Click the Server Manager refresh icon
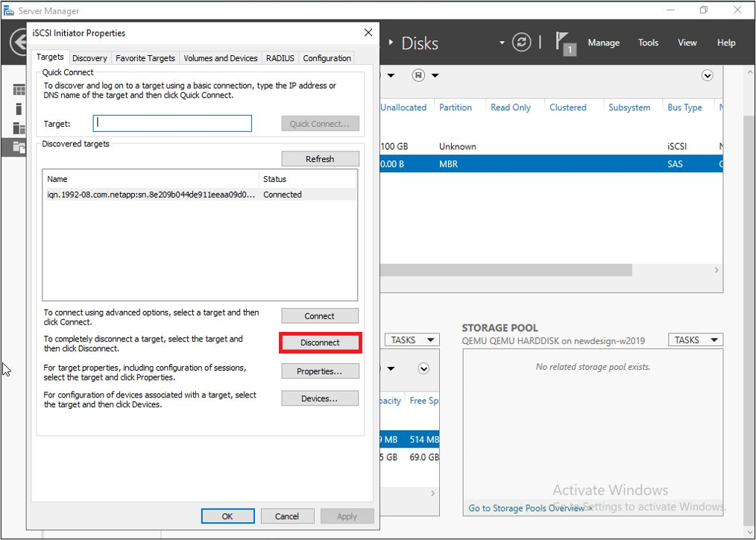The width and height of the screenshot is (756, 540). [x=523, y=43]
